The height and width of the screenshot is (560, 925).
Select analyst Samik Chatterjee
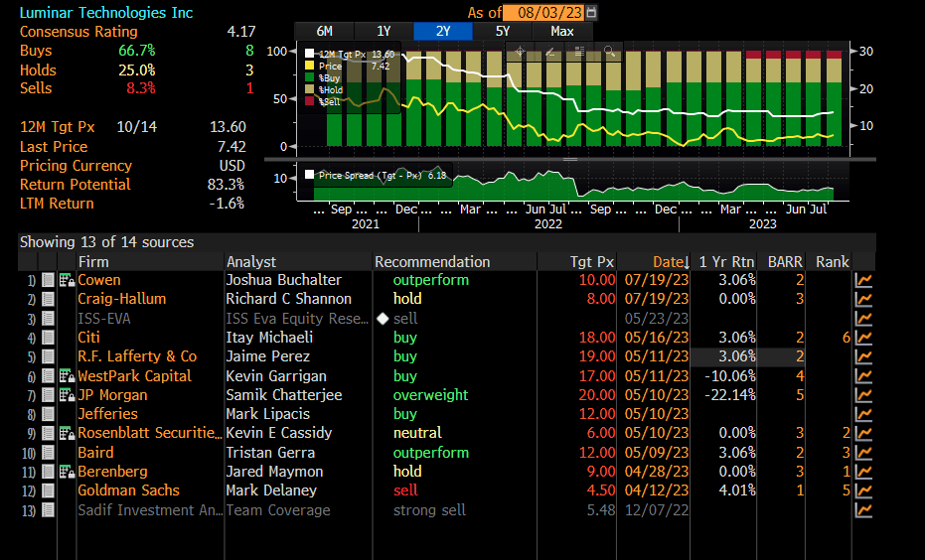[284, 395]
